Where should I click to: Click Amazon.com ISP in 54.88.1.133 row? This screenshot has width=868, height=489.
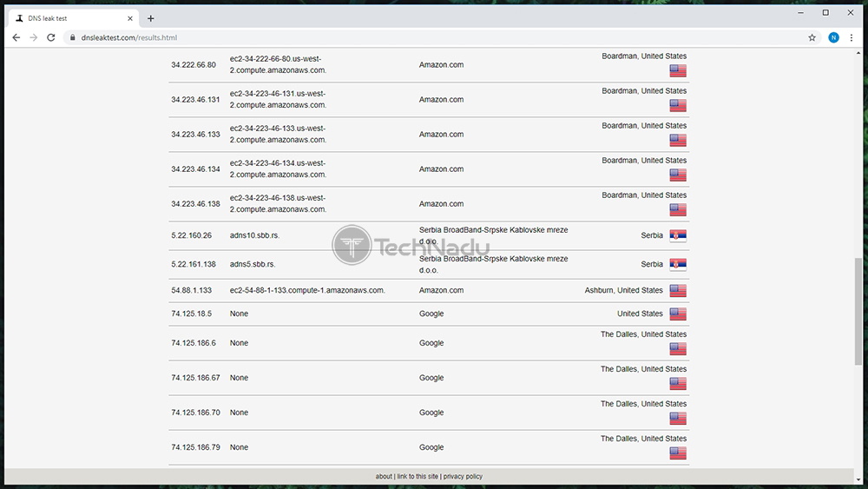click(441, 290)
